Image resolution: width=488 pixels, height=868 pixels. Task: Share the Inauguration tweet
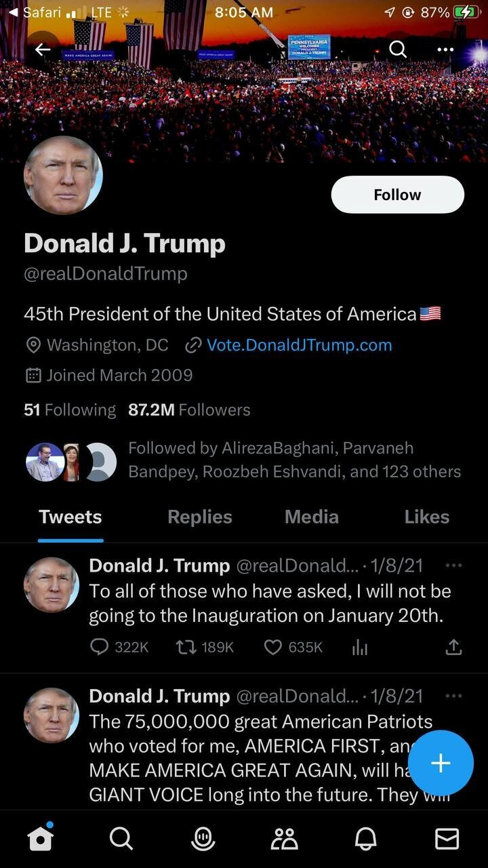453,648
